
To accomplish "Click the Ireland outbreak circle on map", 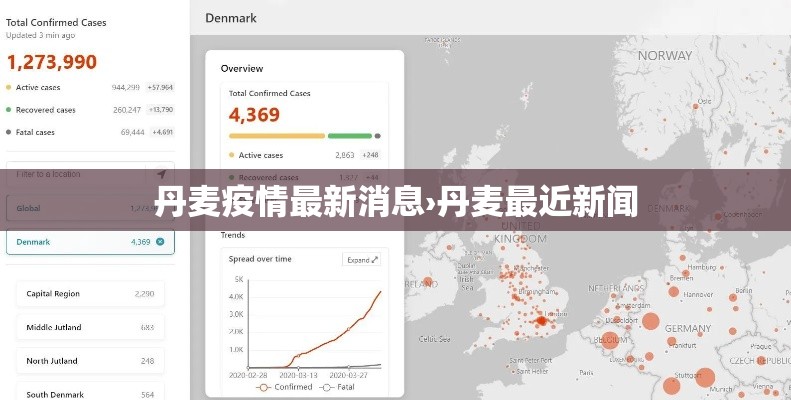I will click(x=428, y=282).
